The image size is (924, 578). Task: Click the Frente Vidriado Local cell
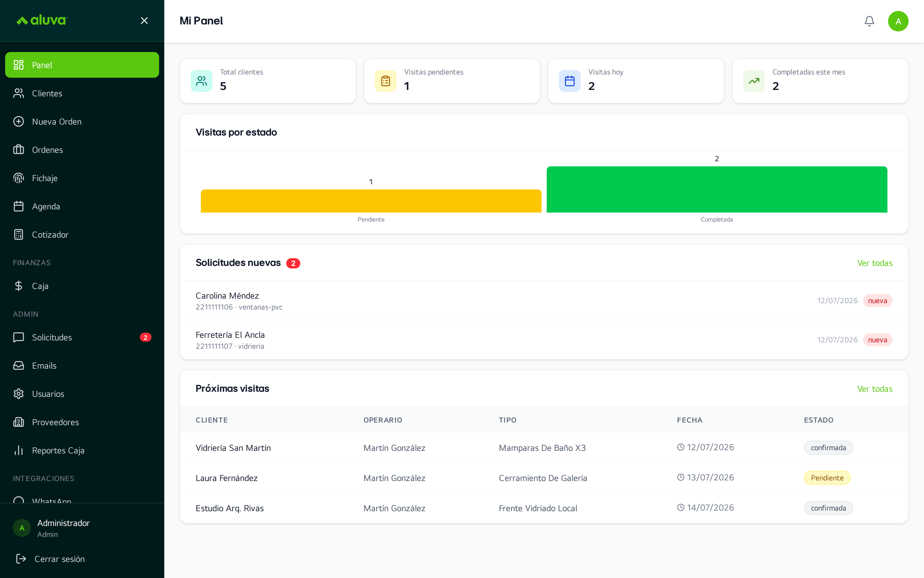538,508
